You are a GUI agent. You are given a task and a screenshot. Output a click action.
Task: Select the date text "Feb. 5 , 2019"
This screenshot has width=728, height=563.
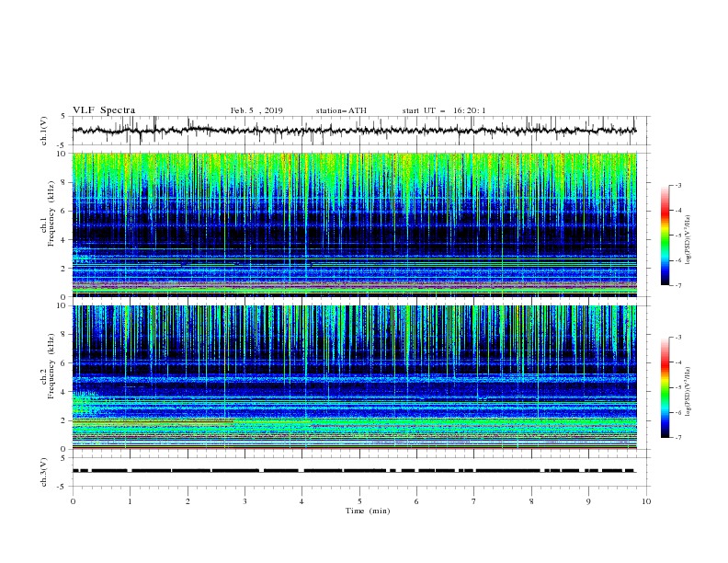pyautogui.click(x=256, y=110)
